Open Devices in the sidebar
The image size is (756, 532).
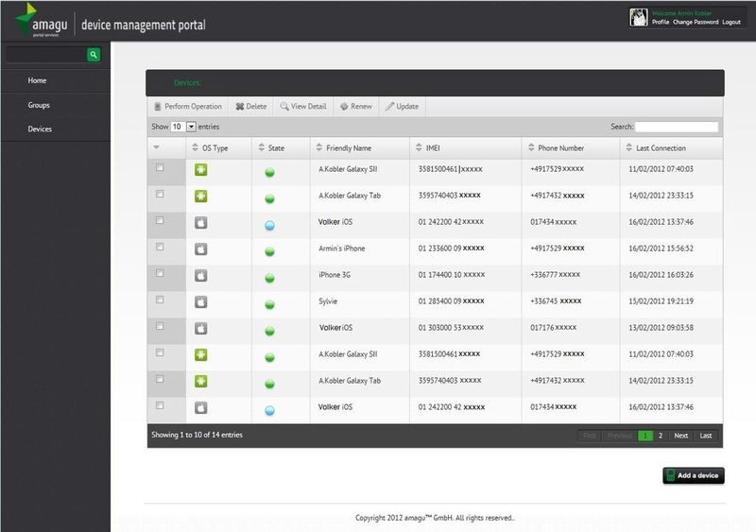pos(40,129)
